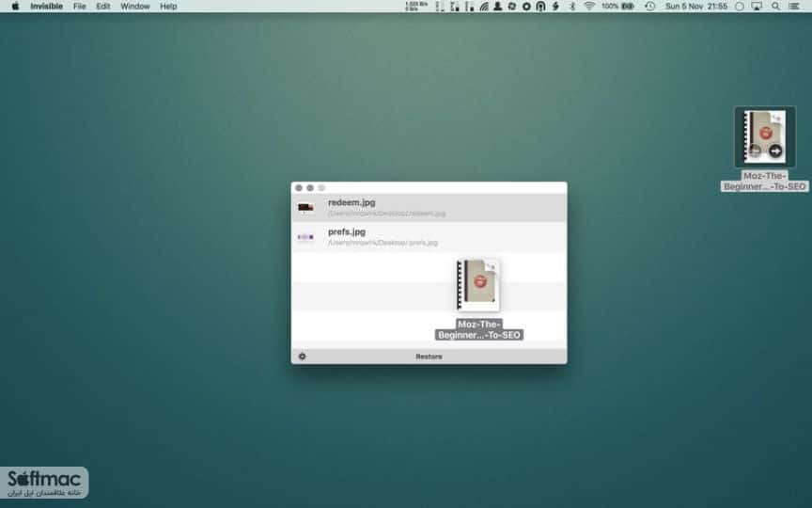Open Spotlight search magnifier icon
The height and width of the screenshot is (508, 812).
pyautogui.click(x=775, y=7)
